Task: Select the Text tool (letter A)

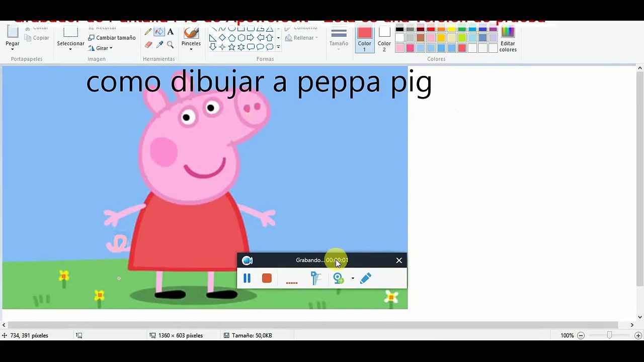Action: [x=170, y=32]
